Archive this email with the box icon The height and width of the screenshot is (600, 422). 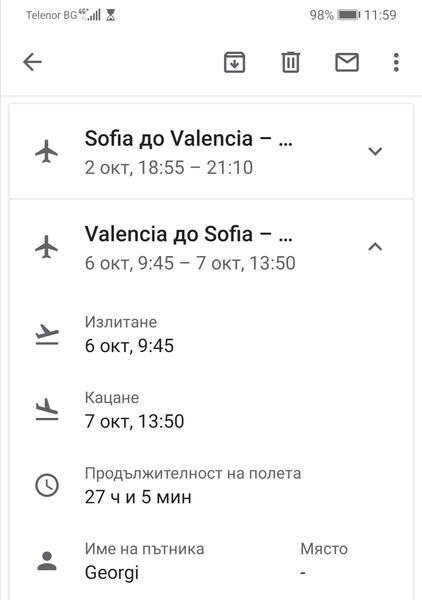pyautogui.click(x=234, y=62)
